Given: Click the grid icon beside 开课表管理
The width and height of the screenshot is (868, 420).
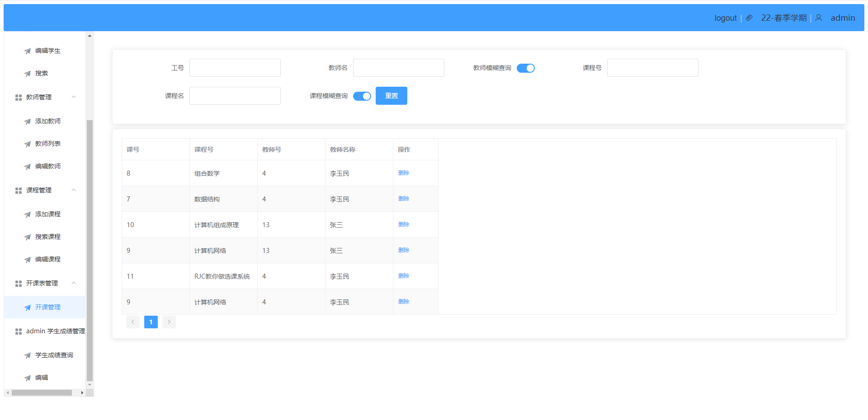Looking at the screenshot, I should (x=19, y=284).
